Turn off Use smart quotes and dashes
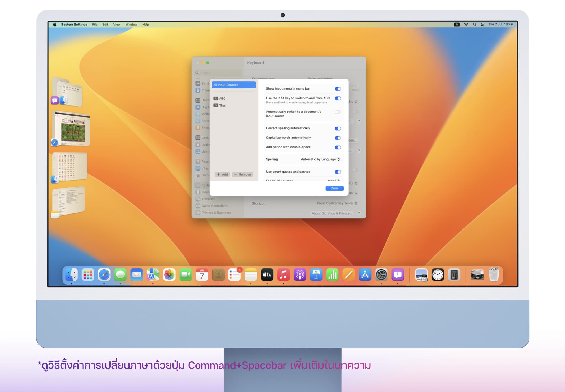 pyautogui.click(x=338, y=172)
